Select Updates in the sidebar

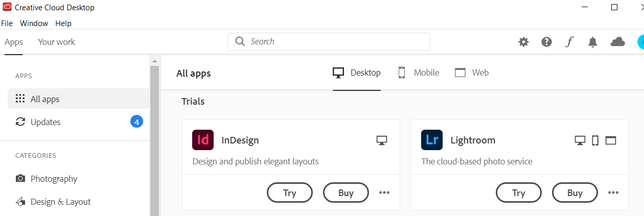click(45, 122)
